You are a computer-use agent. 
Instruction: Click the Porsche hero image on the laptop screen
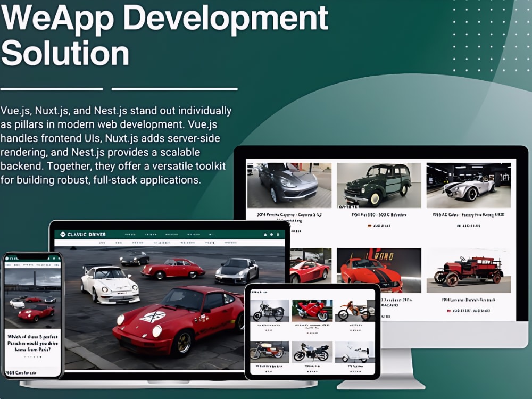click(170, 308)
